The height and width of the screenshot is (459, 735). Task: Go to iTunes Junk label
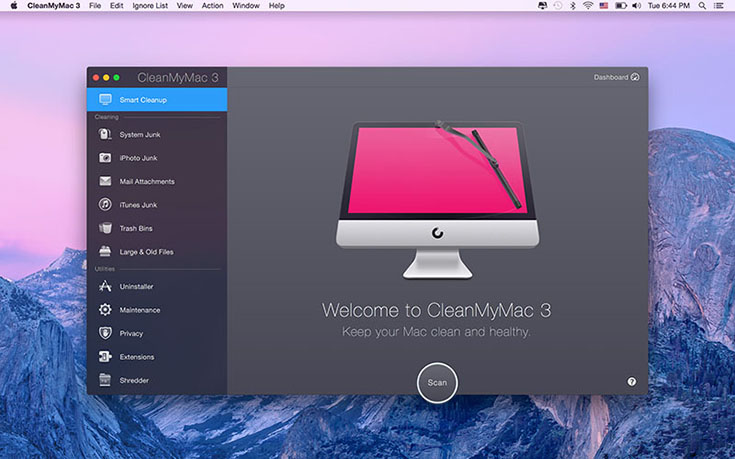(x=138, y=205)
